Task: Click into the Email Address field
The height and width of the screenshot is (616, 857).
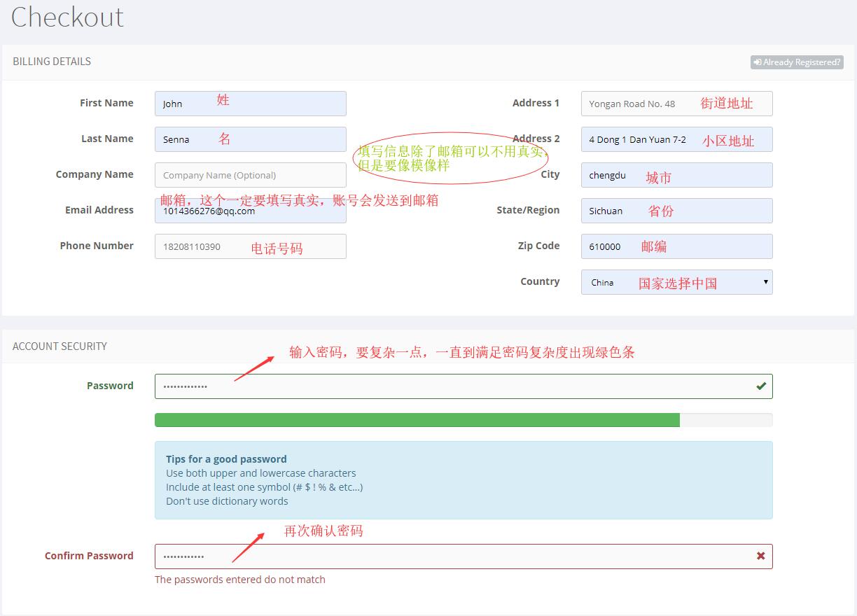Action: pyautogui.click(x=250, y=211)
